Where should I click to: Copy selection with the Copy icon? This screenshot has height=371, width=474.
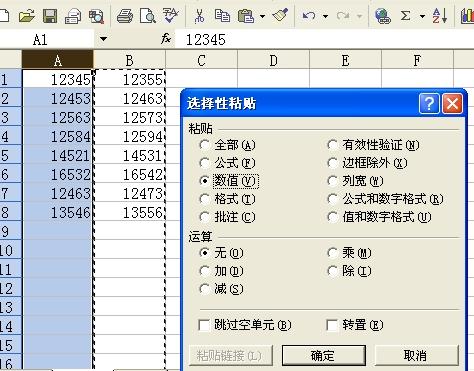[x=222, y=16]
